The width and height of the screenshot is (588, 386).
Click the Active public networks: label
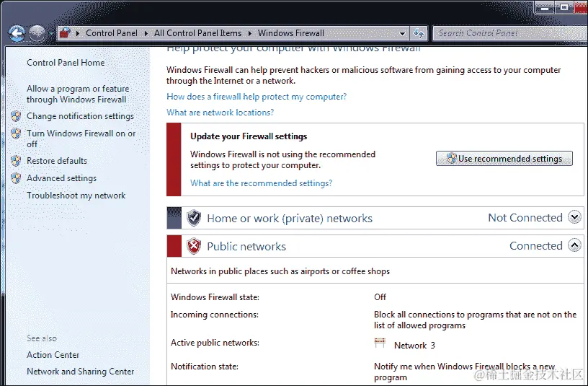pyautogui.click(x=215, y=343)
